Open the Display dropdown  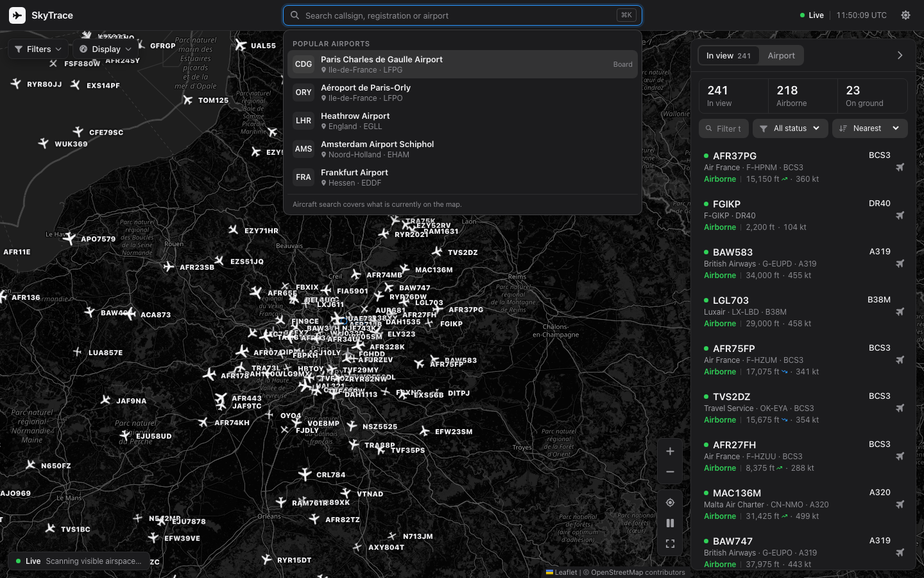coord(105,49)
